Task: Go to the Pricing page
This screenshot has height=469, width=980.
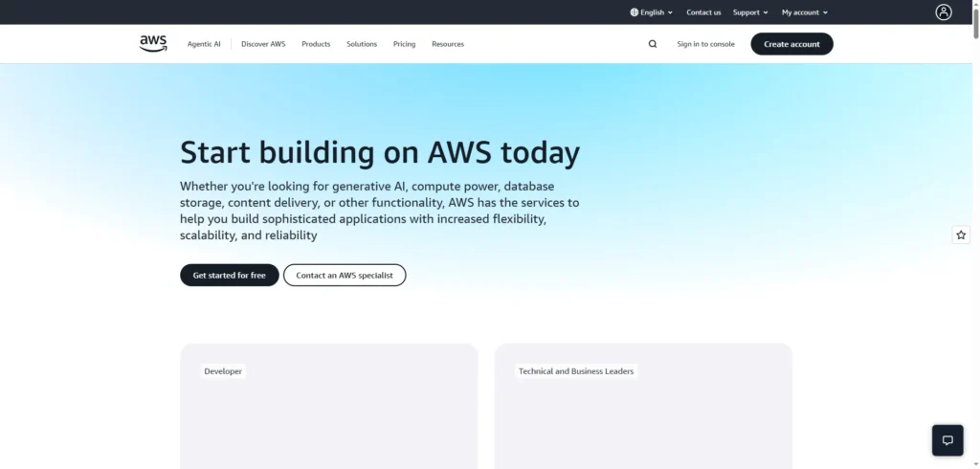Action: [404, 44]
